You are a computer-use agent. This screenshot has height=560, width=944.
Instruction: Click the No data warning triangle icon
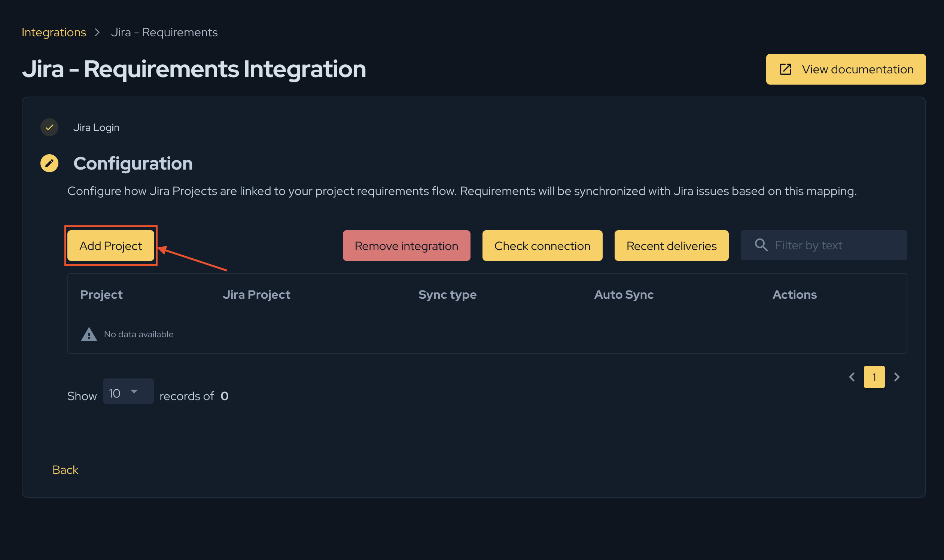pos(89,334)
